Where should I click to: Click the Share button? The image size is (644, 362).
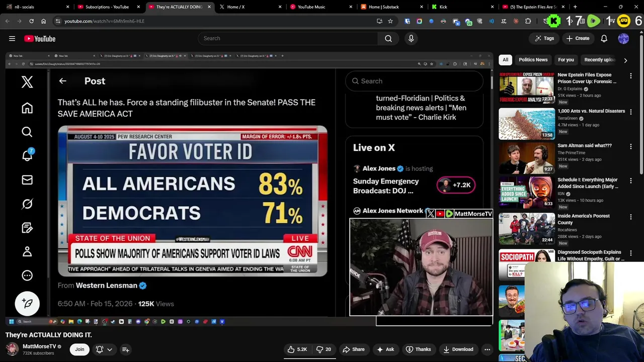point(354,349)
